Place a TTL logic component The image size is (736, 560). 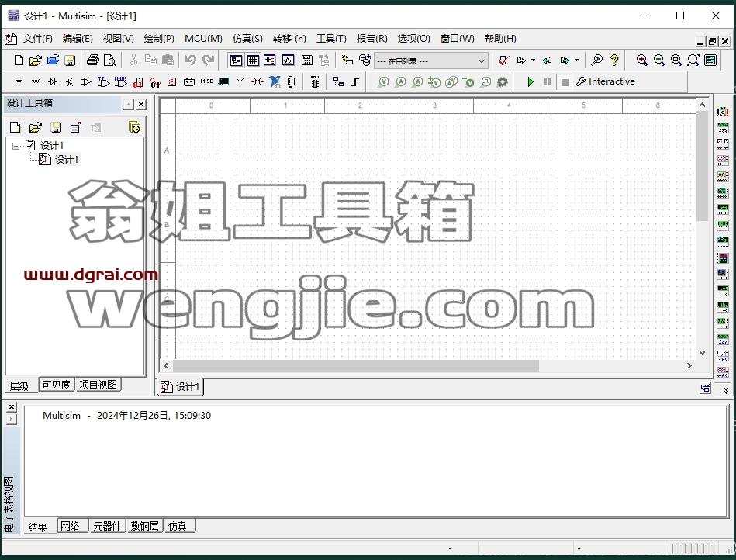click(x=103, y=81)
